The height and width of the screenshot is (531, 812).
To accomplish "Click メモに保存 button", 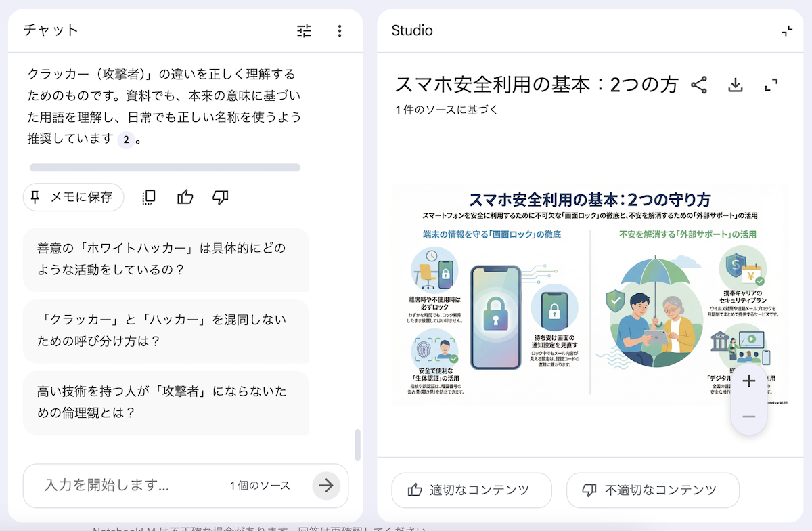I will 74,197.
